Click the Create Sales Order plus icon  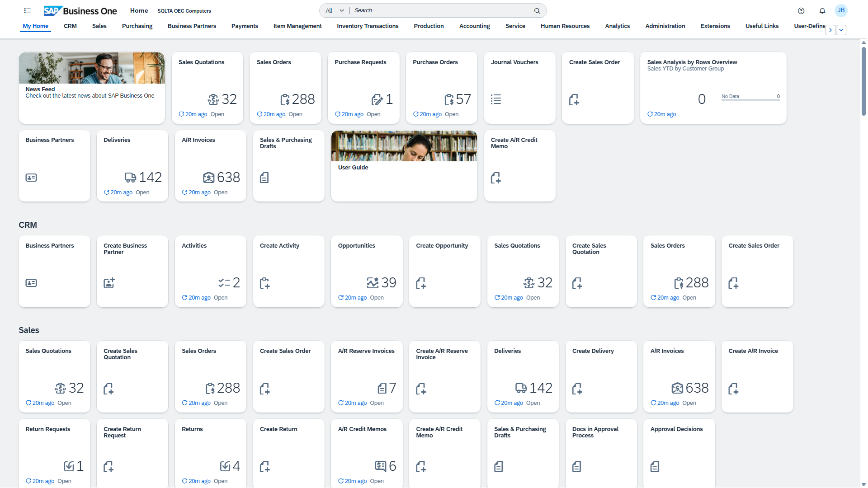pos(574,100)
